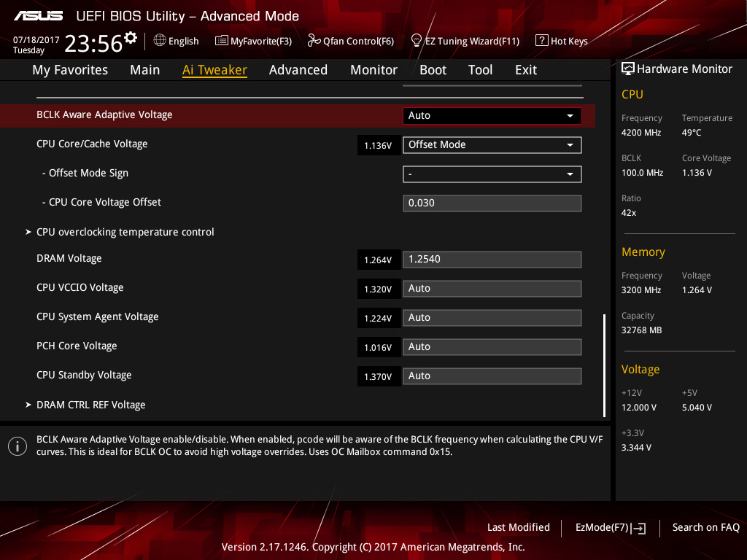Viewport: 747px width, 560px height.
Task: Click the Hot Keys question mark icon
Action: click(x=541, y=41)
